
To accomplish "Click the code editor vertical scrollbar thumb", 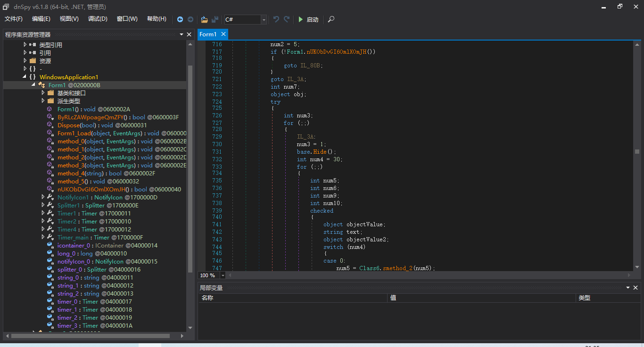I will click(637, 151).
